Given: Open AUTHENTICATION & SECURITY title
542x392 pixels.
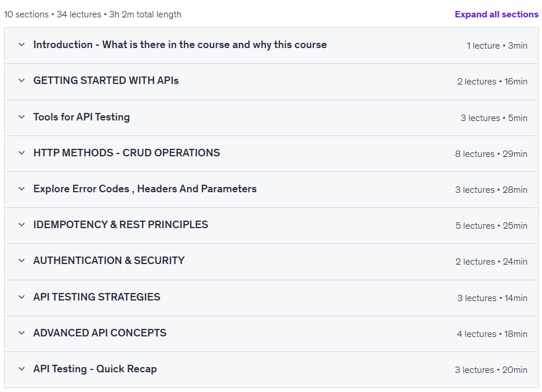Looking at the screenshot, I should [109, 261].
